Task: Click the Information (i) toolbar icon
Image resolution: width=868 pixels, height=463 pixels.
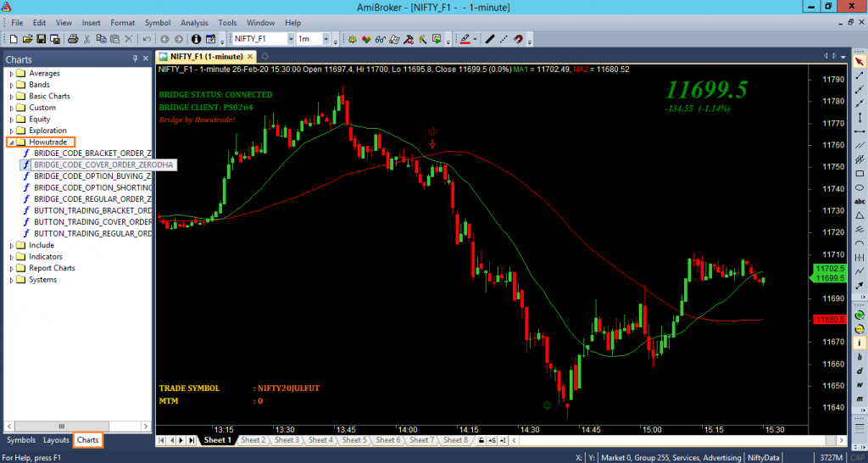Action: pos(196,39)
